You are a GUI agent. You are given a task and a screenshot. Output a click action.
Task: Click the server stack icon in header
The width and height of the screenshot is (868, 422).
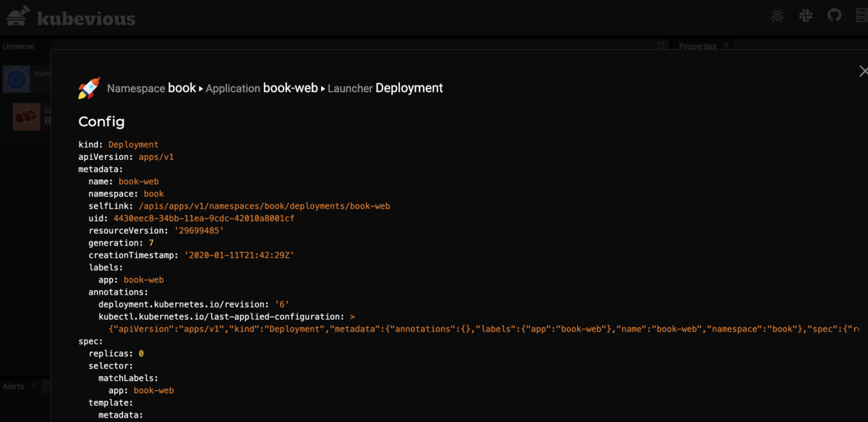[862, 16]
